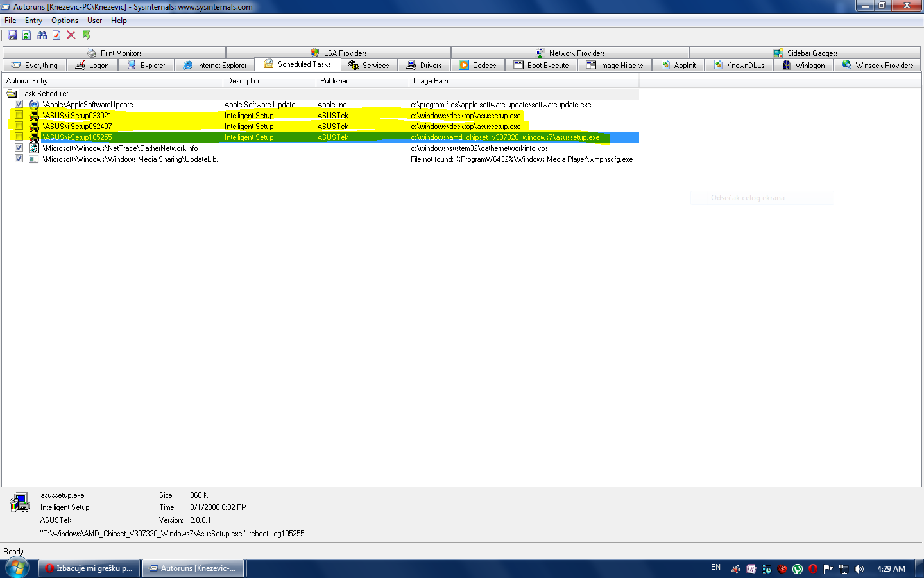The height and width of the screenshot is (578, 924).
Task: Open entry Properties from the toolbar
Action: pos(56,35)
